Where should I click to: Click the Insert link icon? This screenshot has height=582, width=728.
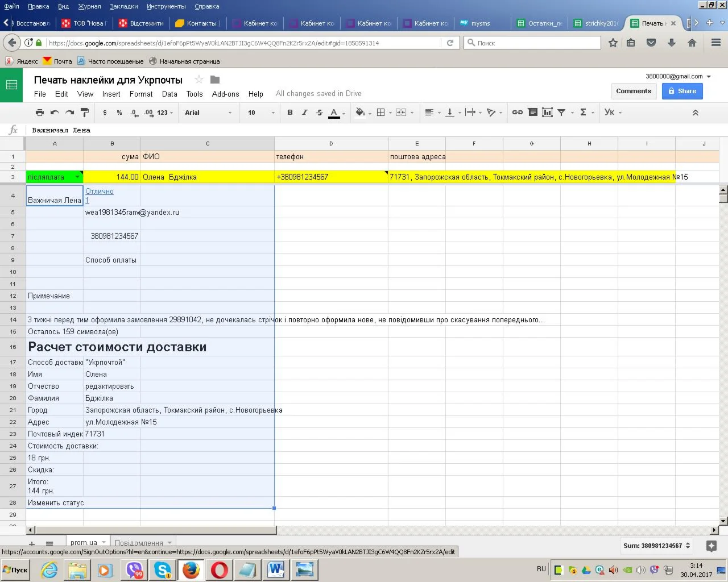517,113
